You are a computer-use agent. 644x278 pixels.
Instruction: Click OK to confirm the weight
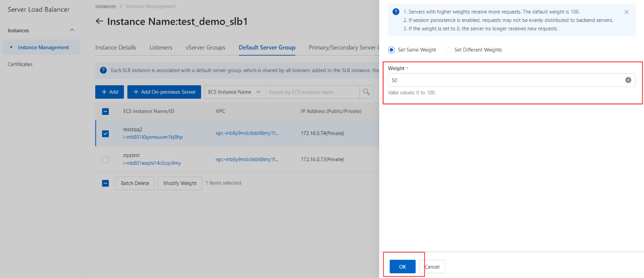click(x=403, y=267)
